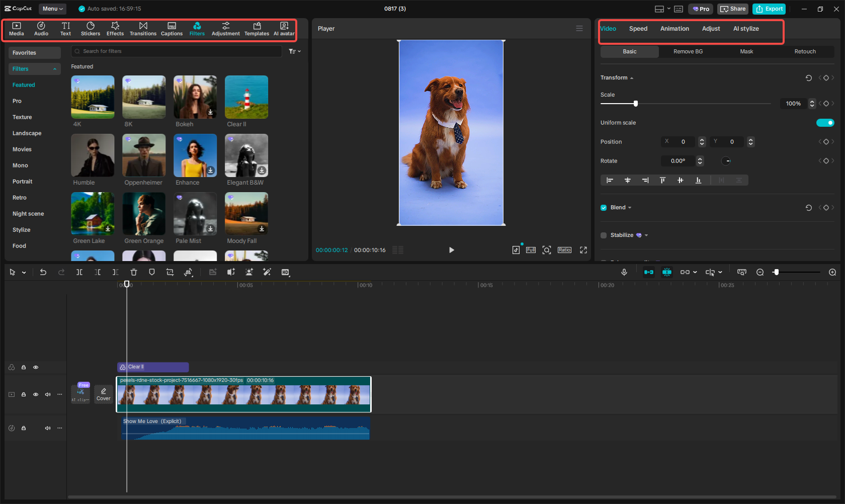The width and height of the screenshot is (845, 504).
Task: Select the Split tool in the timeline toolbar
Action: point(79,272)
